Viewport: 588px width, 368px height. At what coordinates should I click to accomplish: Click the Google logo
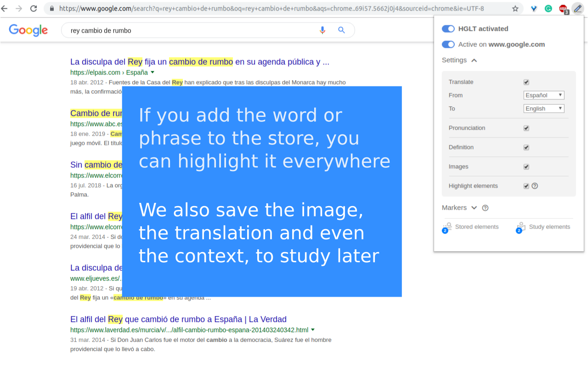28,30
